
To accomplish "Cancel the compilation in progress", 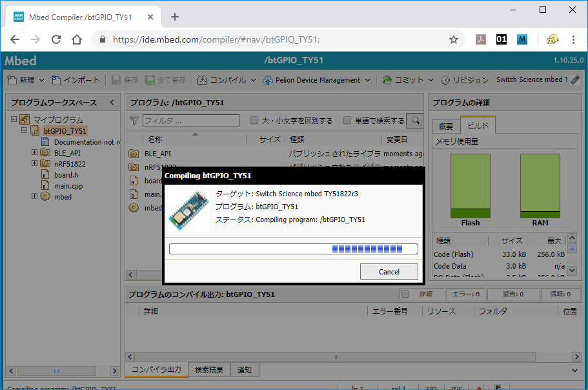I will (x=389, y=272).
